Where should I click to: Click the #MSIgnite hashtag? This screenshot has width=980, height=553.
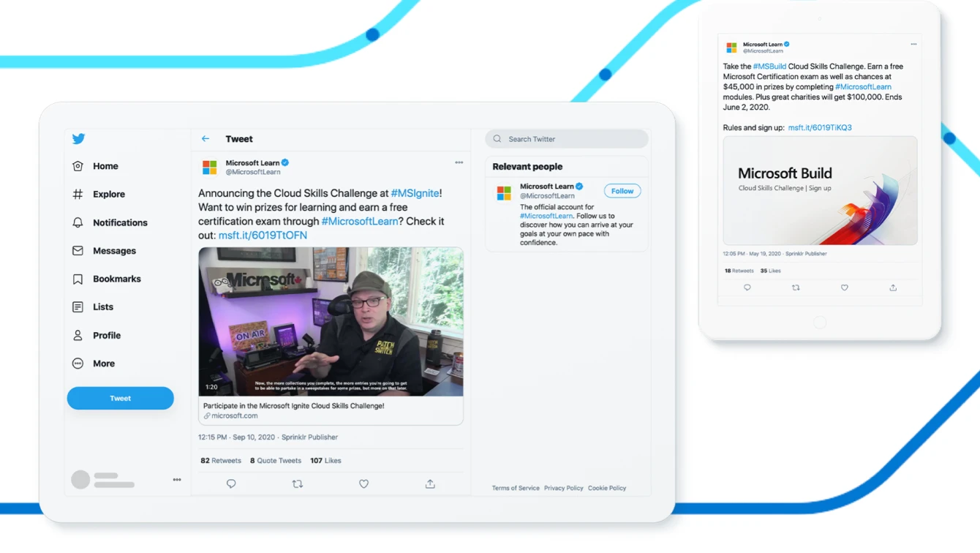(x=414, y=193)
